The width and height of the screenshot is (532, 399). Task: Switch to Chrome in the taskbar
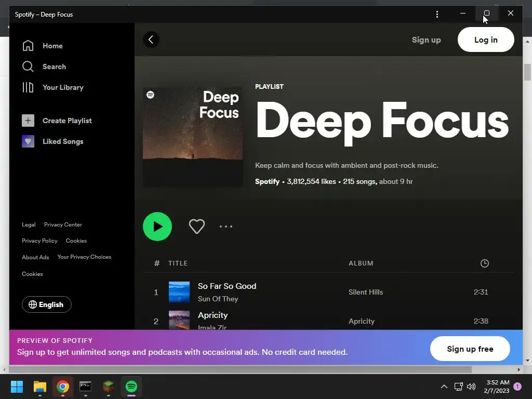[63, 387]
